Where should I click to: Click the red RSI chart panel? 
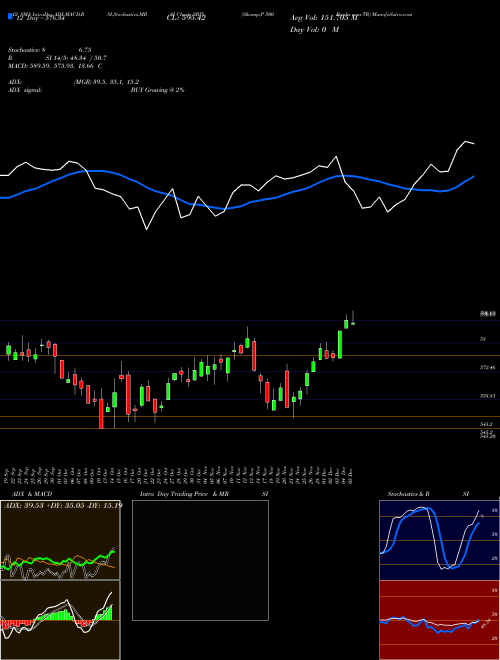coord(439,620)
